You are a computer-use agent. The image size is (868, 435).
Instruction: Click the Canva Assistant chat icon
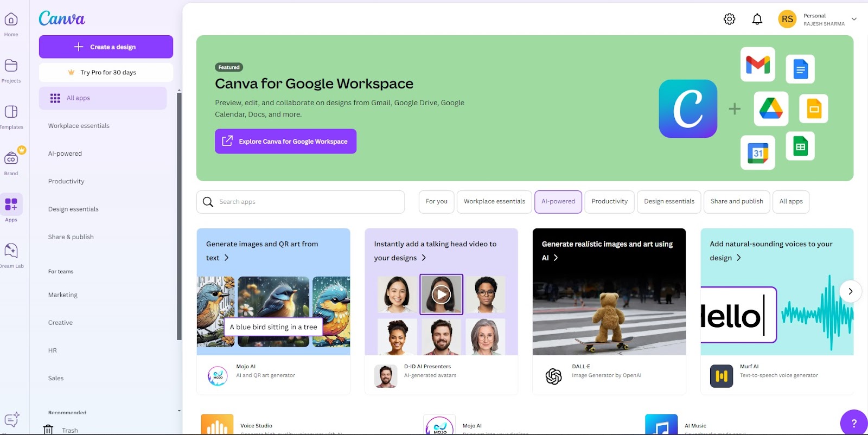click(11, 419)
